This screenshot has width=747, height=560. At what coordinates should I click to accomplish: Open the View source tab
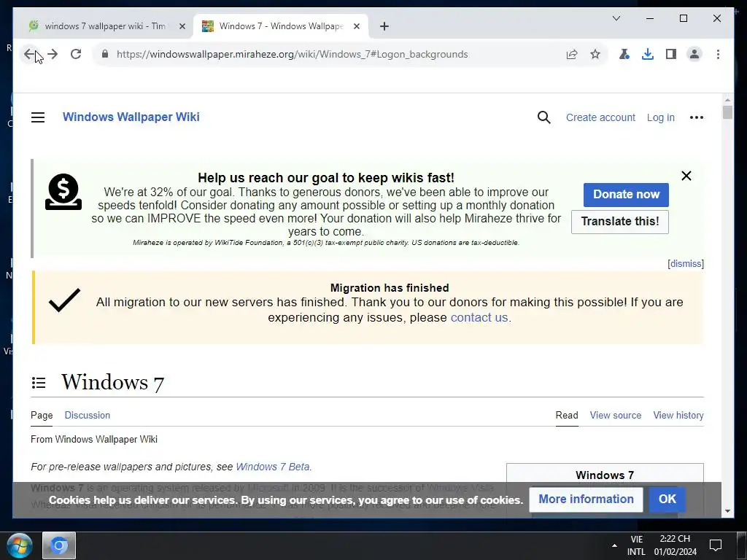[x=616, y=415]
